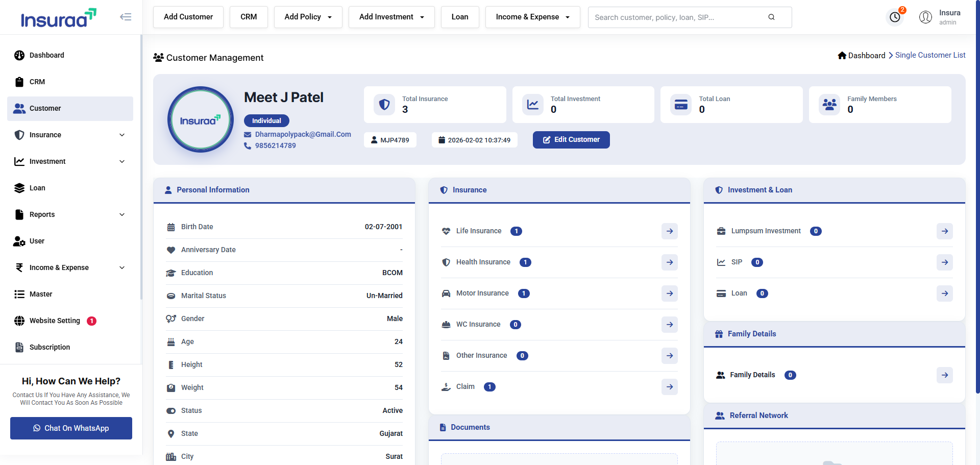Open Life Insurance arrow button
Screen dimensions: 980x465
tap(670, 231)
